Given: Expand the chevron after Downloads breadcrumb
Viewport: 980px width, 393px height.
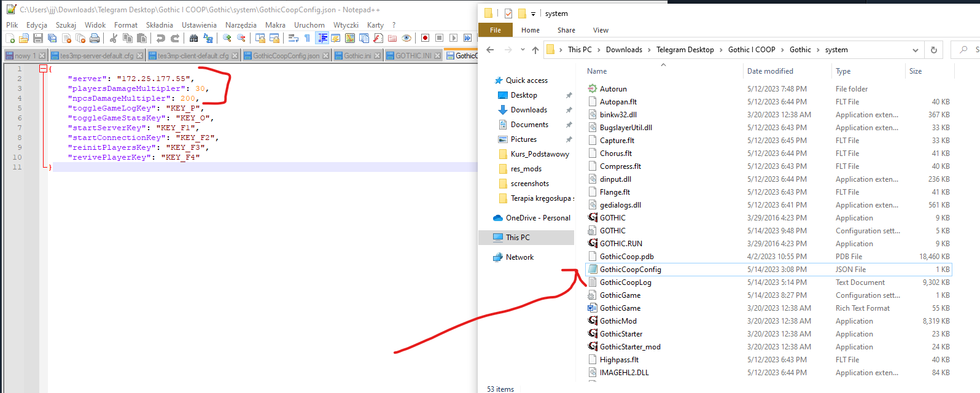Looking at the screenshot, I should pyautogui.click(x=649, y=50).
